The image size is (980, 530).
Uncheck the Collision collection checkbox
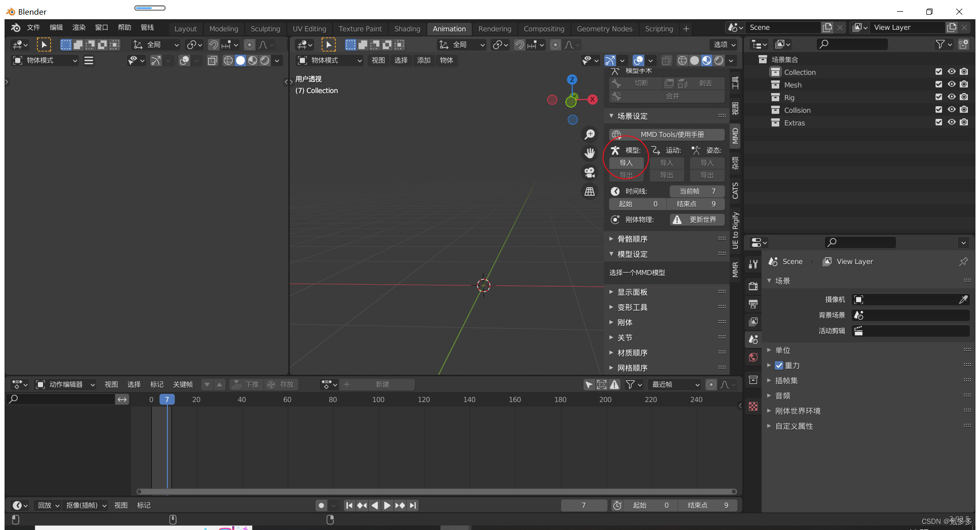tap(939, 109)
